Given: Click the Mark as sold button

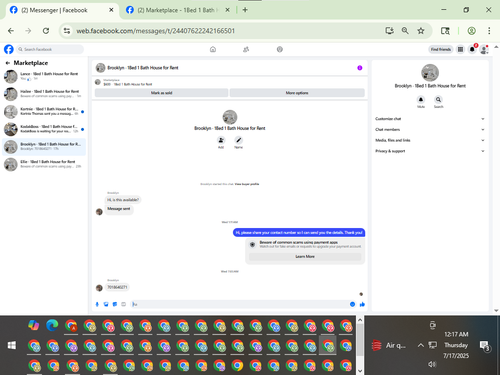Looking at the screenshot, I should pyautogui.click(x=161, y=93).
